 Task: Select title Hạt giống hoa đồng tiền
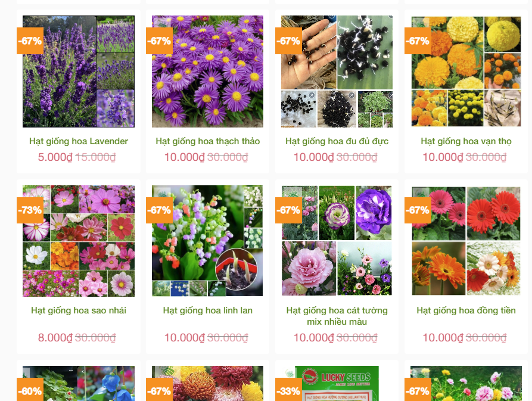pos(466,310)
